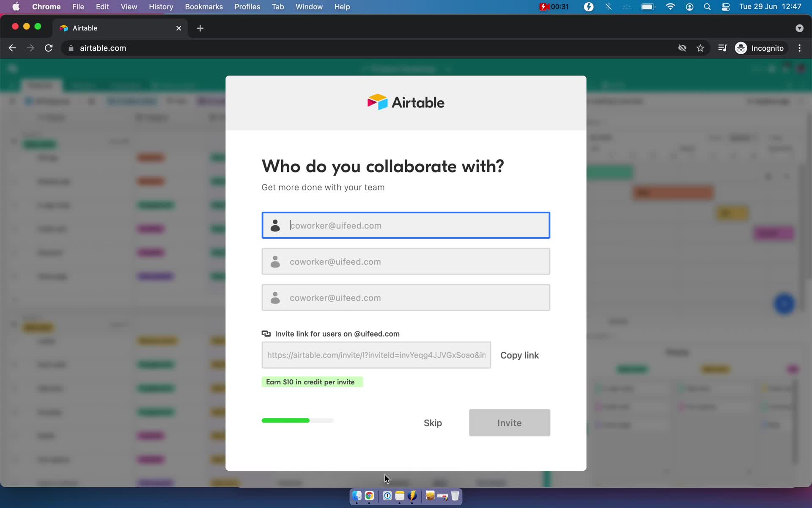The image size is (812, 508).
Task: Click the browser forward arrow
Action: [30, 48]
